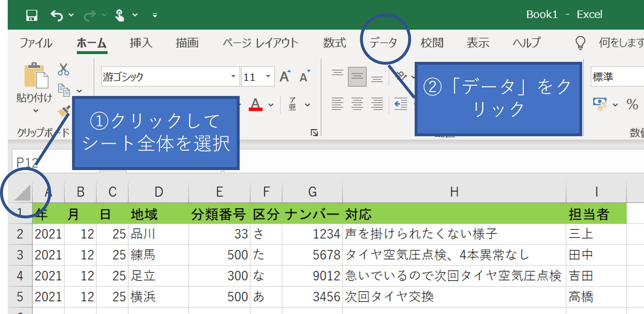This screenshot has width=644, height=314.
Task: Apply the percent style format
Action: (632, 104)
